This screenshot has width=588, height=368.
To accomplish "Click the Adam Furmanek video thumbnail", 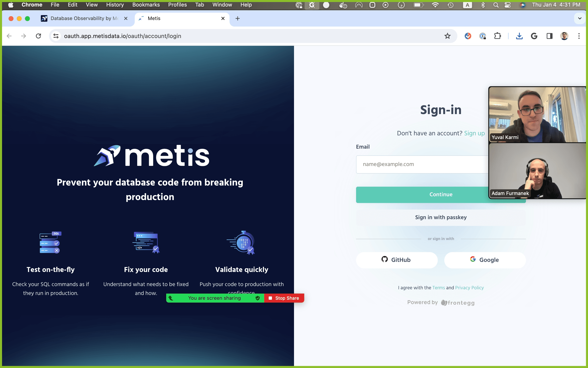I will click(537, 171).
